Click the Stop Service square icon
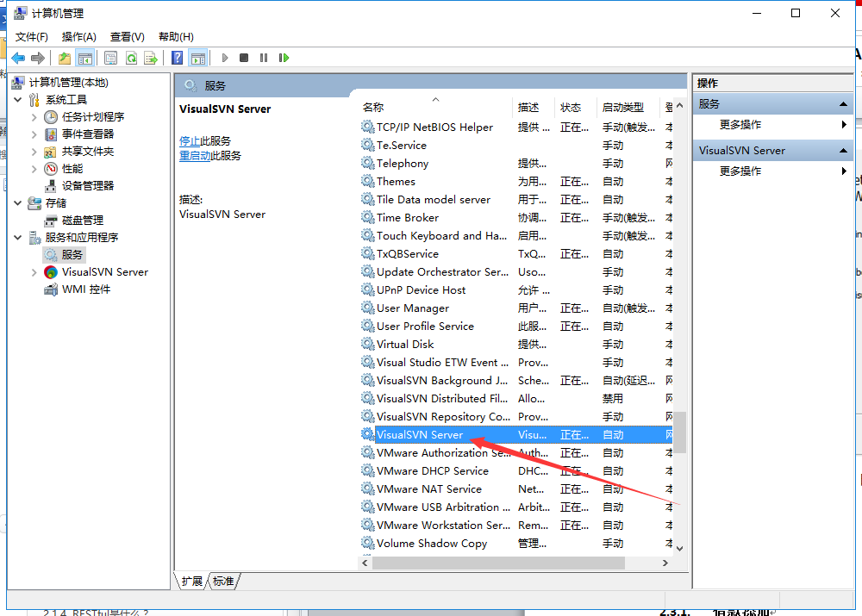The height and width of the screenshot is (616, 862). pyautogui.click(x=244, y=58)
